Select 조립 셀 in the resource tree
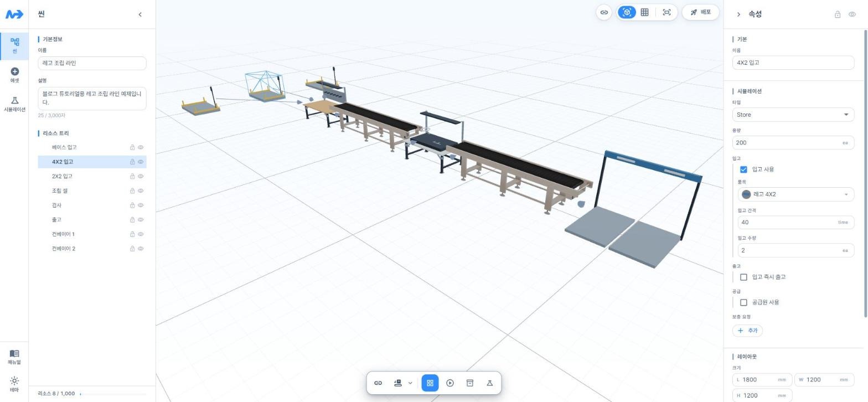The image size is (868, 402). click(x=92, y=190)
